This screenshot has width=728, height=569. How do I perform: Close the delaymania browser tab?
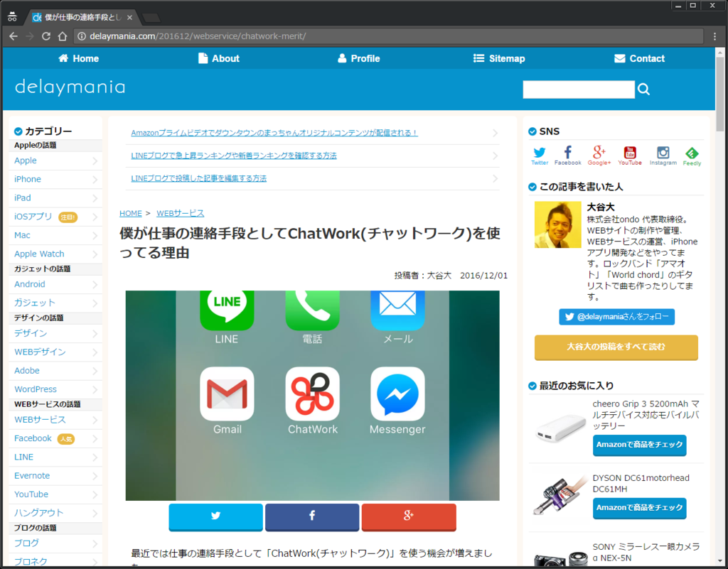129,18
